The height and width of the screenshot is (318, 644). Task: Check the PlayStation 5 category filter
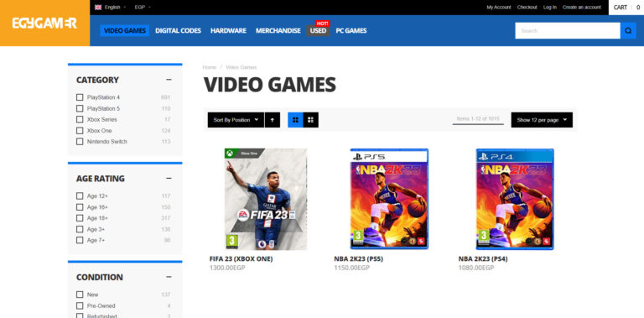tap(80, 108)
